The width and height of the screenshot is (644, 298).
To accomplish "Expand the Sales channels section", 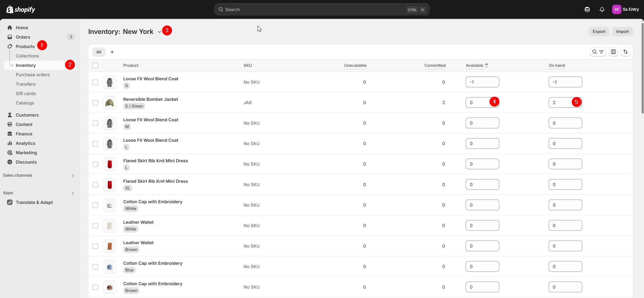I will pyautogui.click(x=73, y=176).
